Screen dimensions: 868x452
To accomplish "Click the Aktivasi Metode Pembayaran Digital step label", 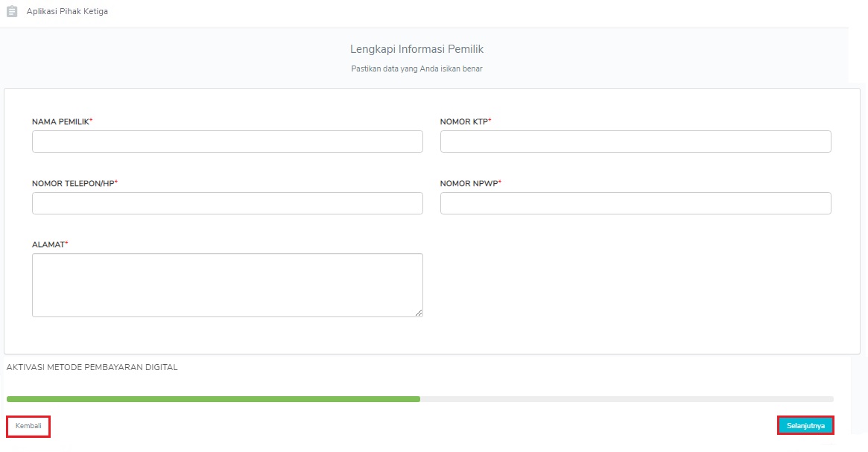I will [92, 367].
